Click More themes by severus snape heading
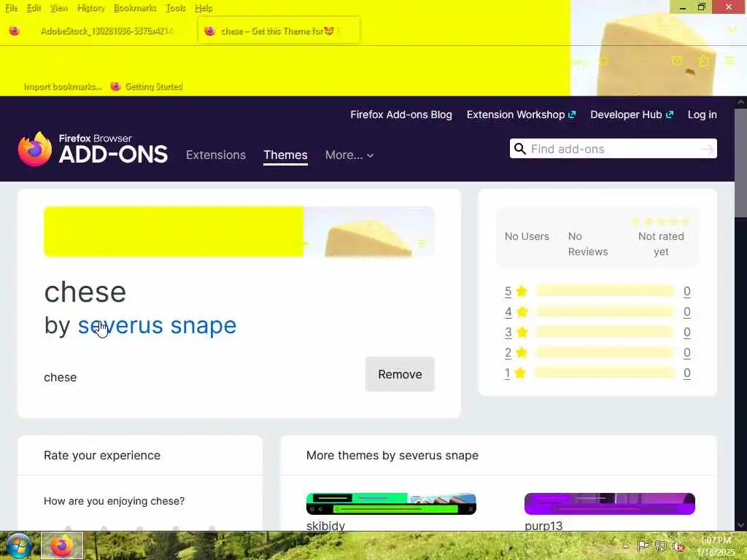The image size is (747, 560). (392, 455)
